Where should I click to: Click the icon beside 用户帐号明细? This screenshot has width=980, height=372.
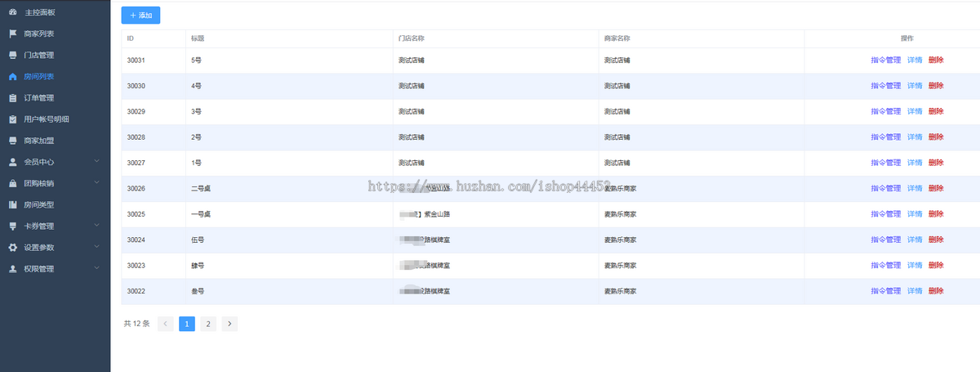click(12, 119)
